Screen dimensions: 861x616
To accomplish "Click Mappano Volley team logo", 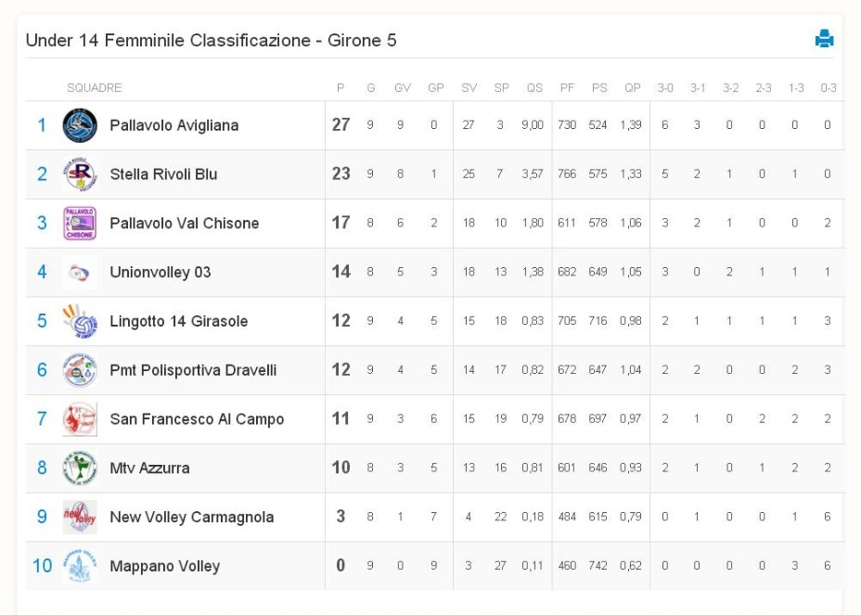I will pos(80,566).
